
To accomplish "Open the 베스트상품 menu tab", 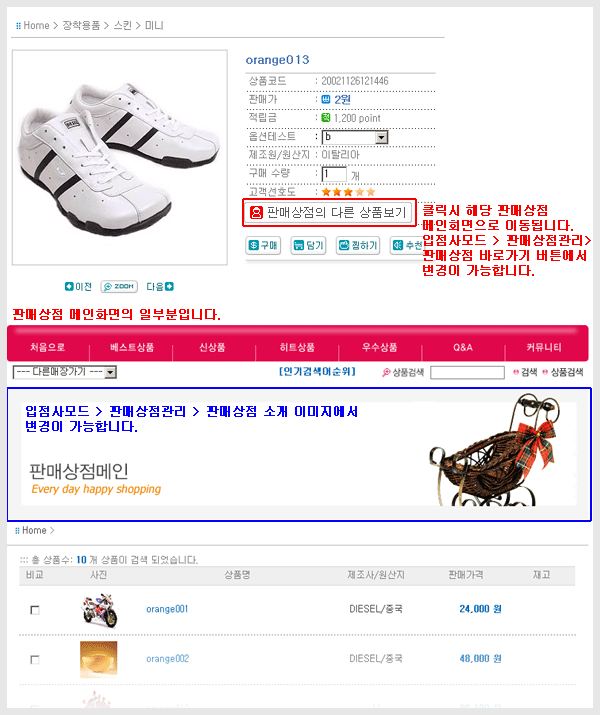I will (x=132, y=347).
